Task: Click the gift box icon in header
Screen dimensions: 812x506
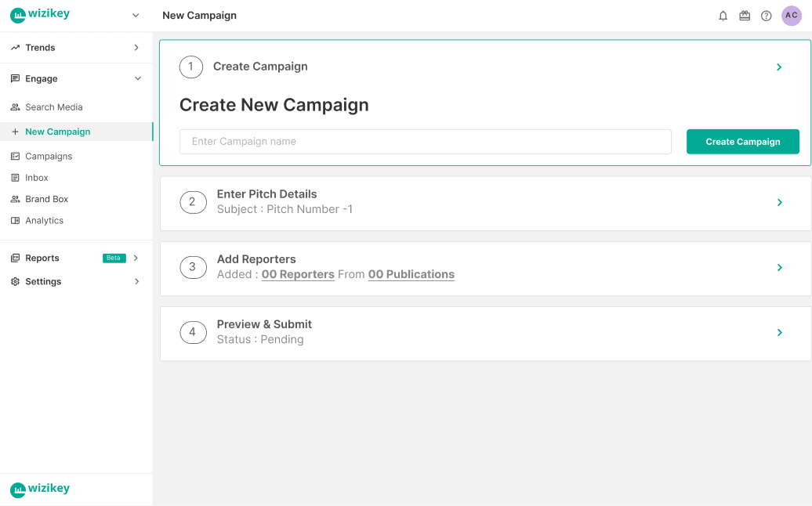Action: coord(745,16)
